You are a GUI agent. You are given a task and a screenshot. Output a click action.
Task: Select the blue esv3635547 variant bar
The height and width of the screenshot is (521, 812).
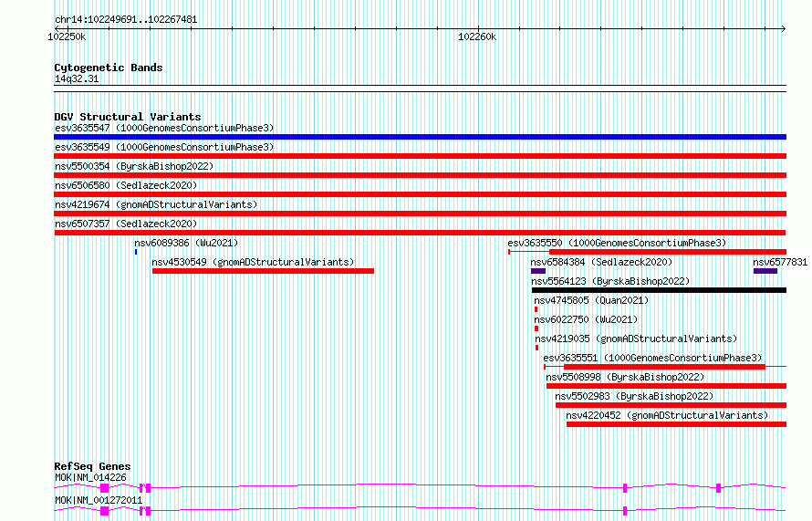coord(420,137)
